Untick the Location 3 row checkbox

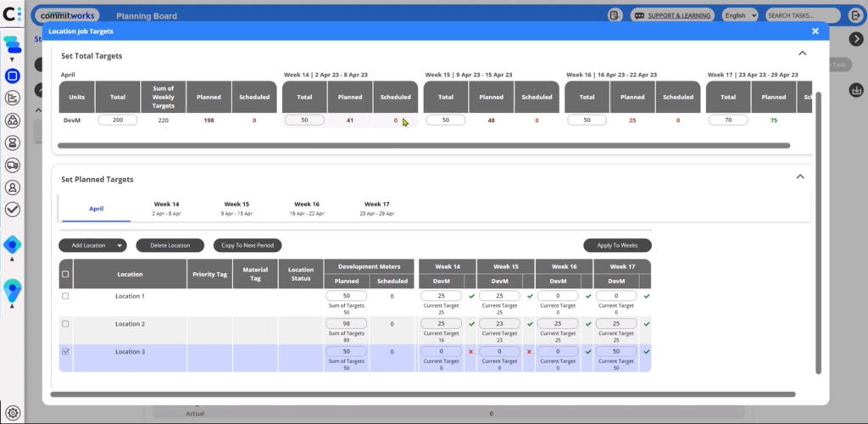(x=65, y=351)
